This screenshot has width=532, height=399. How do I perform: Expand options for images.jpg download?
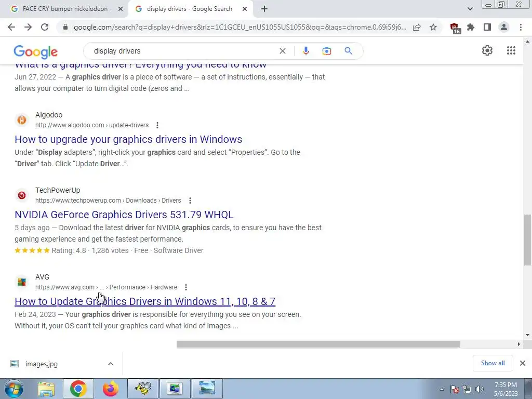111,364
